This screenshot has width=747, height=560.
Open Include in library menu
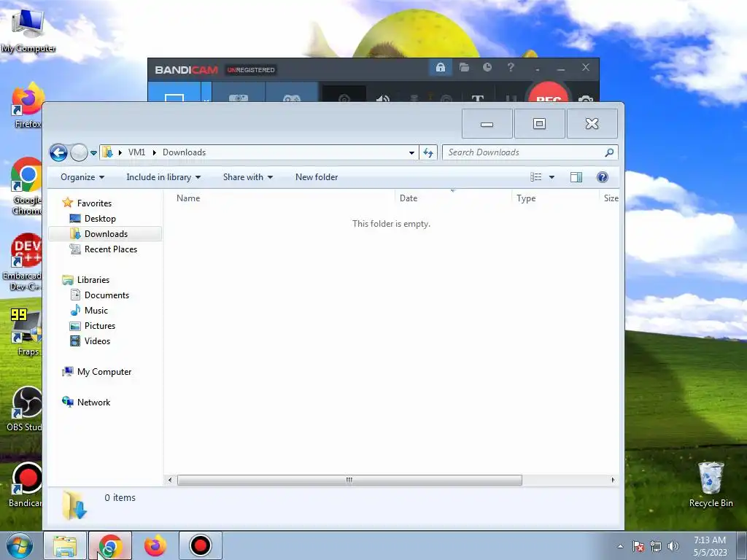(163, 177)
